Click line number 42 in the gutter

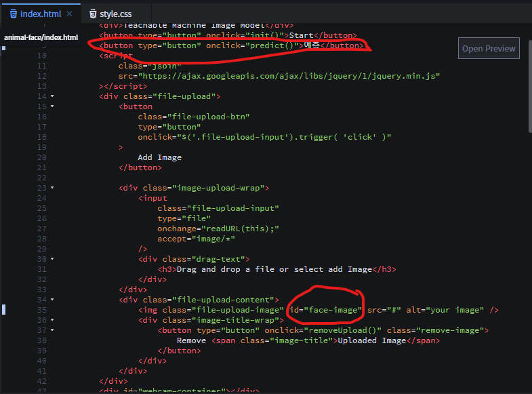tap(42, 381)
